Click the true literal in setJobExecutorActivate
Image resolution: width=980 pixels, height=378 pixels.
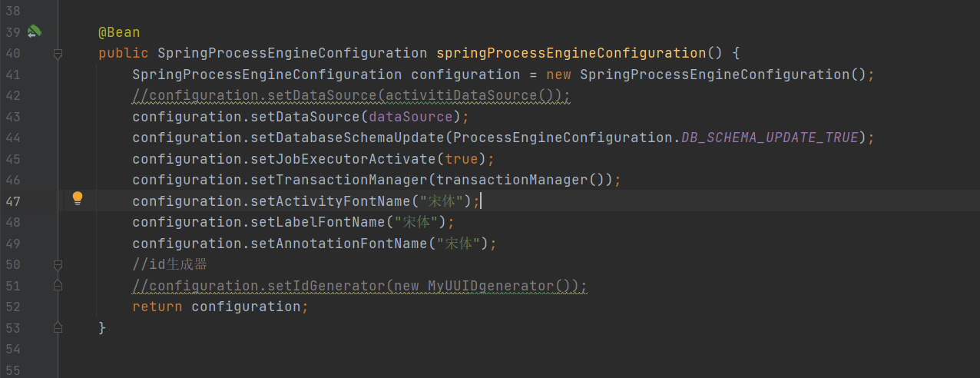(x=462, y=159)
